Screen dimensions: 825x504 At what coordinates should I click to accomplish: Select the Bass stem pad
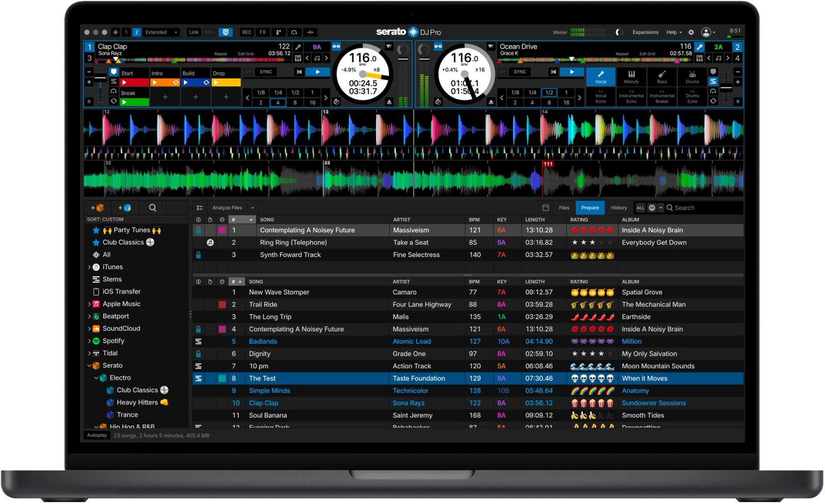click(662, 77)
